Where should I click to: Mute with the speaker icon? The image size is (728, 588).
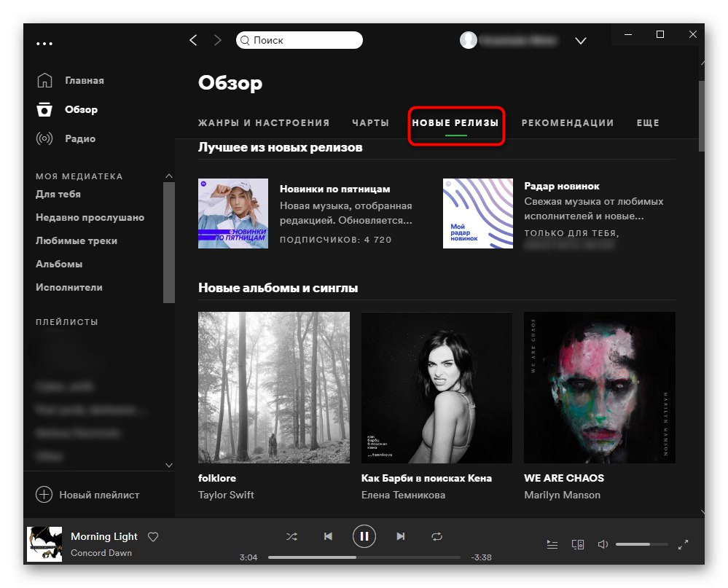click(603, 544)
